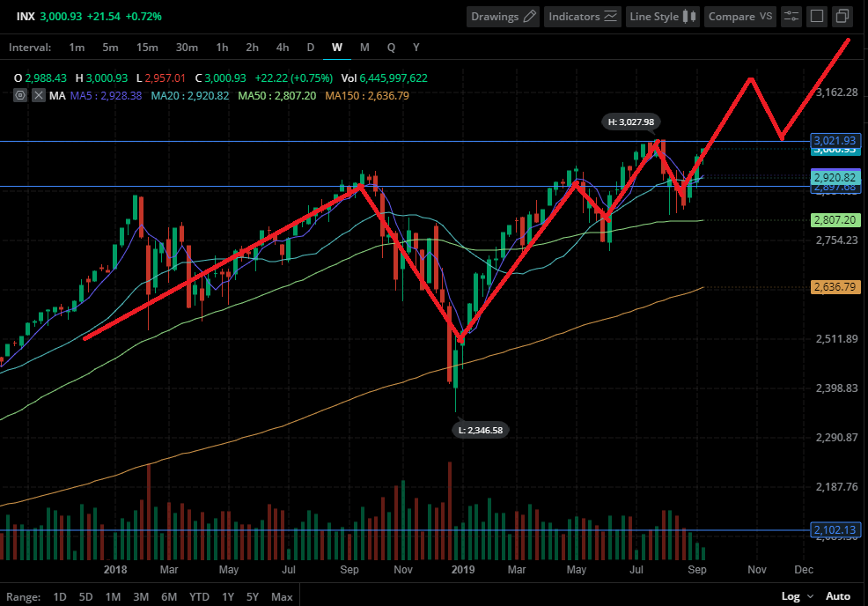Switch to daily D interval
Viewport: 868px width, 606px height.
(x=311, y=48)
